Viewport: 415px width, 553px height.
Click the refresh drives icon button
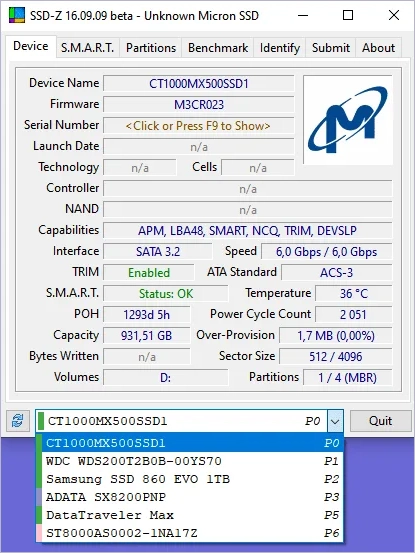pyautogui.click(x=18, y=421)
